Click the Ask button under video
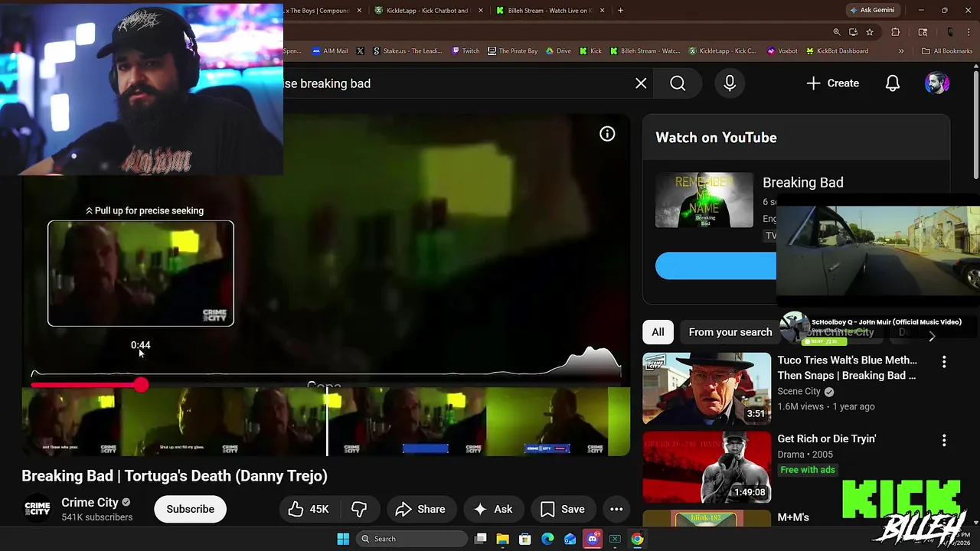This screenshot has width=980, height=551. click(493, 509)
